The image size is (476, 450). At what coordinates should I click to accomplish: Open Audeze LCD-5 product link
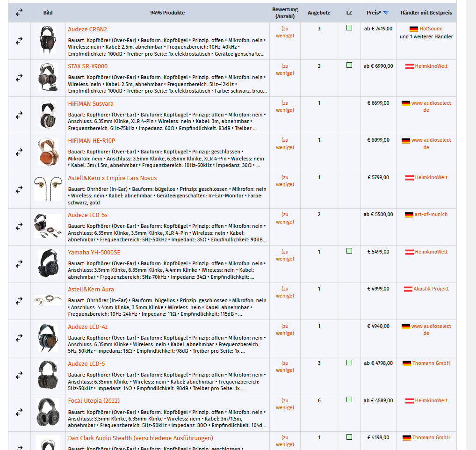point(86,364)
